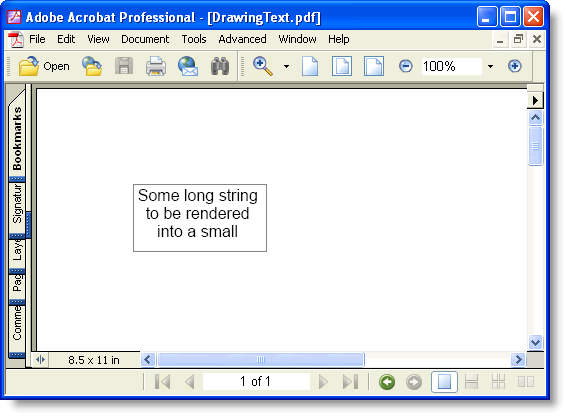
Task: Print the document using printer icon
Action: coord(156,66)
